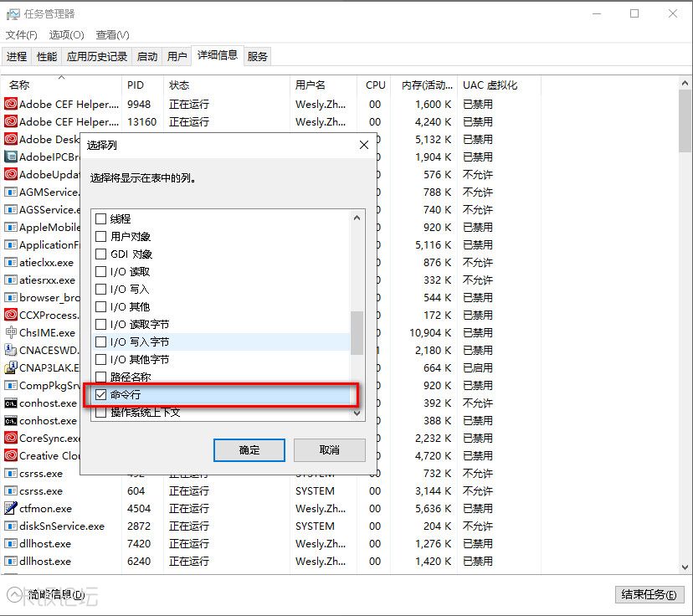Click the column list scrollbar thumb

click(x=357, y=332)
